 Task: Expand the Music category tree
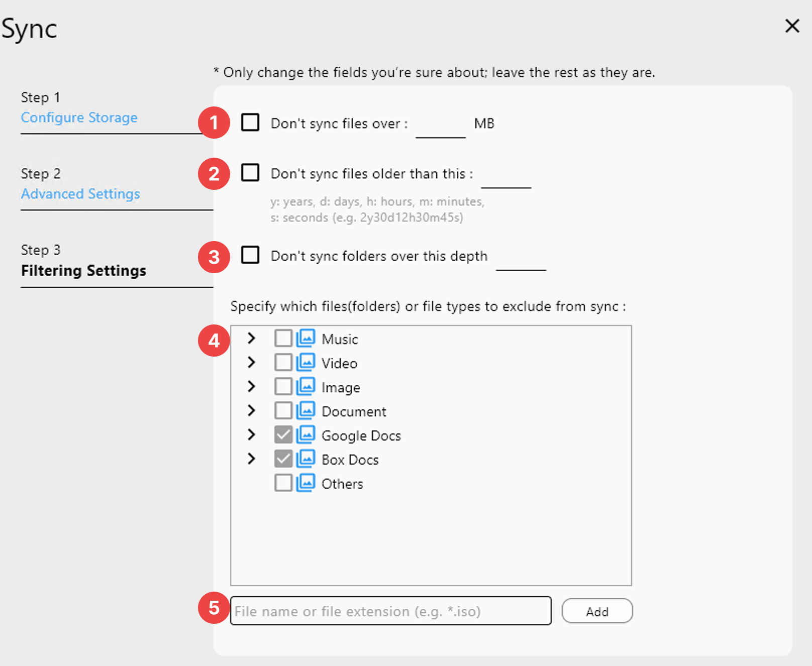coord(251,338)
